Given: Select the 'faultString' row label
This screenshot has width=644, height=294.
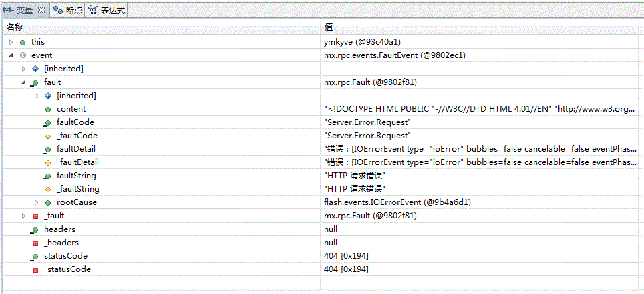Looking at the screenshot, I should click(x=76, y=176).
